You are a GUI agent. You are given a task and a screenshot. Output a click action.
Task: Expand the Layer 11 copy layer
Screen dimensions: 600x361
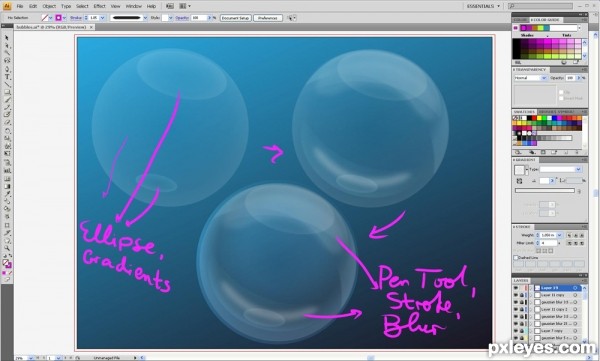[531, 295]
